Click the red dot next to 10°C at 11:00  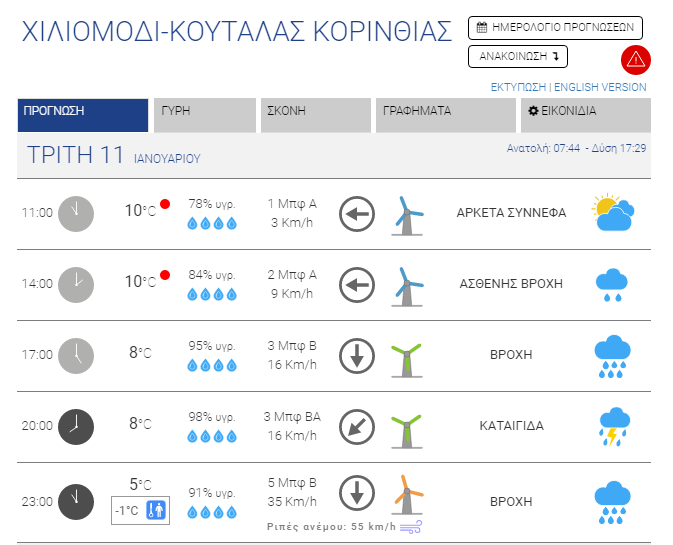tap(165, 205)
